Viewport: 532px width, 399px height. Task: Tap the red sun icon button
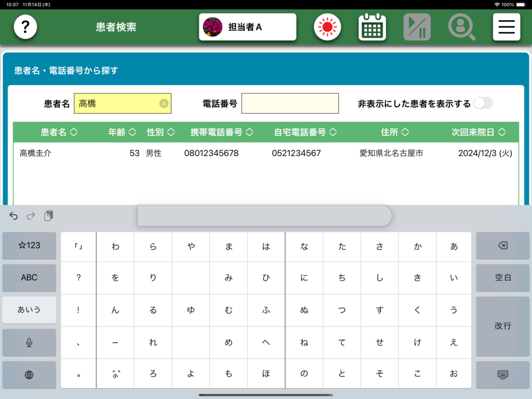[327, 27]
